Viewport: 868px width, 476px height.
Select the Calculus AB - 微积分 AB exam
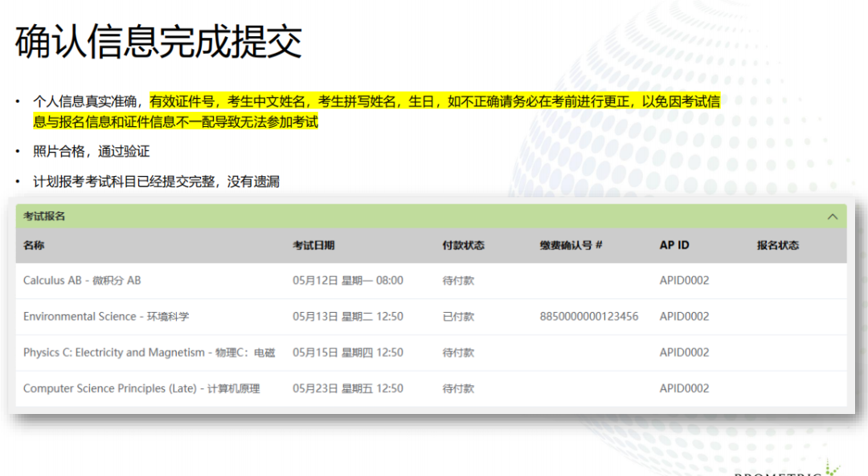click(x=82, y=281)
